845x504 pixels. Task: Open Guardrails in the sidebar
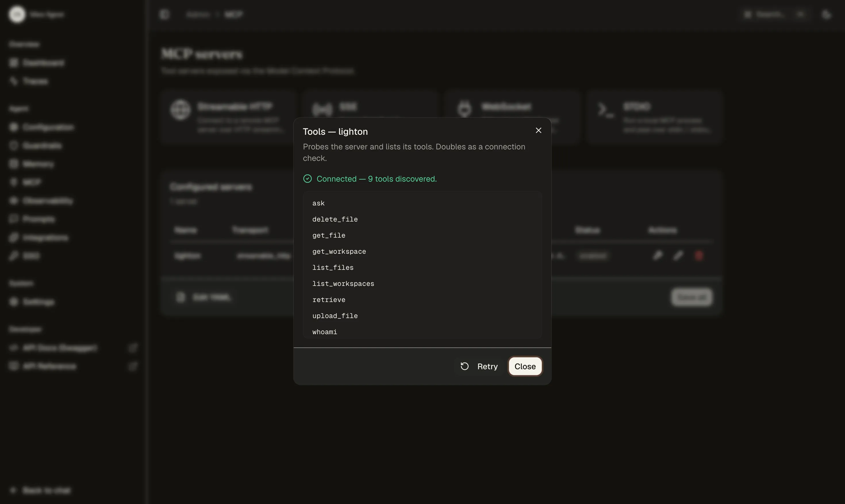pos(42,145)
